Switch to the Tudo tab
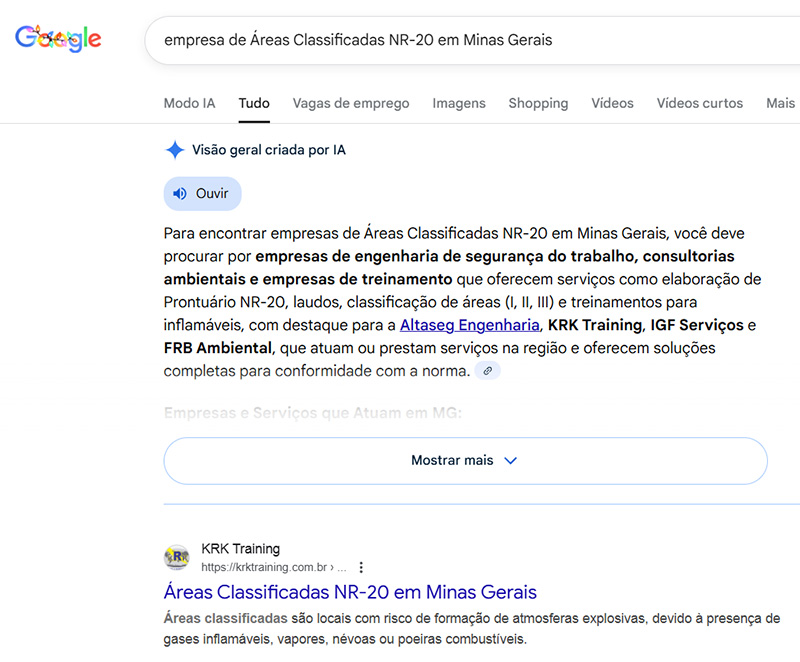800x662 pixels. click(x=253, y=103)
